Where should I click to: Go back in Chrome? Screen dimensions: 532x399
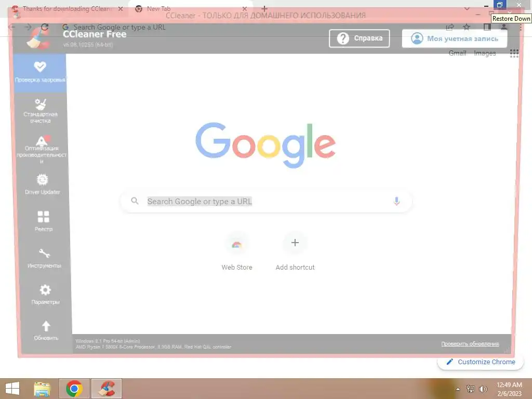[x=12, y=27]
